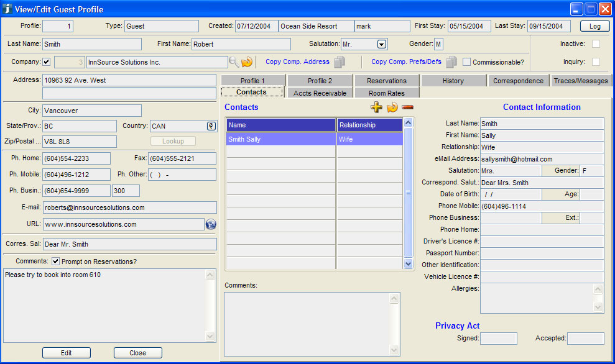The height and width of the screenshot is (364, 615).
Task: Switch to the Profile 1 tab
Action: click(x=253, y=81)
